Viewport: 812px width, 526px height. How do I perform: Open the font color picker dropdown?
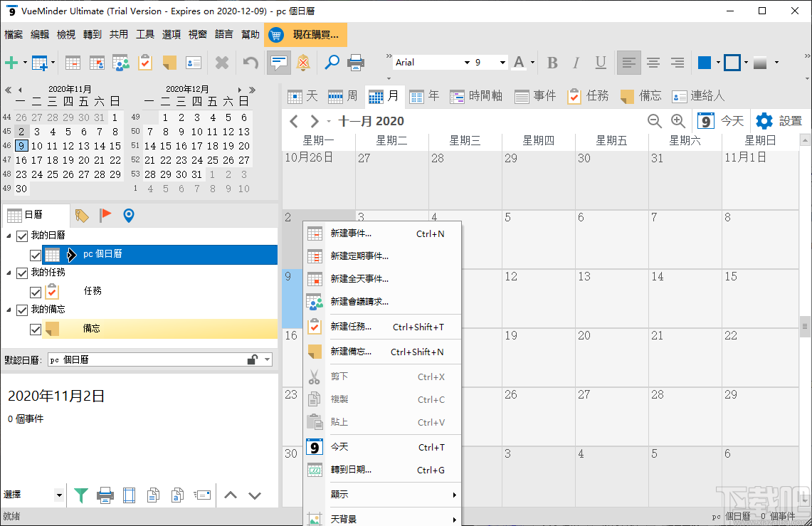532,63
